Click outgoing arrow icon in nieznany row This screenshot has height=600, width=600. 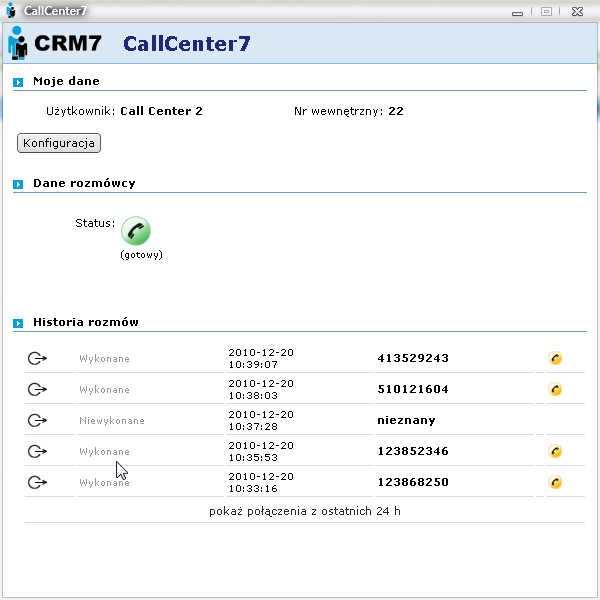click(x=37, y=421)
